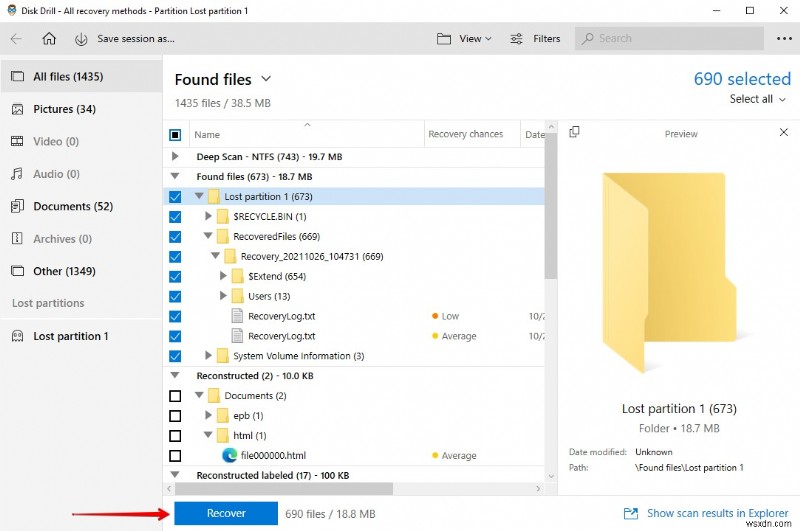Click the Pictures category icon
This screenshot has width=800, height=531.
[17, 109]
